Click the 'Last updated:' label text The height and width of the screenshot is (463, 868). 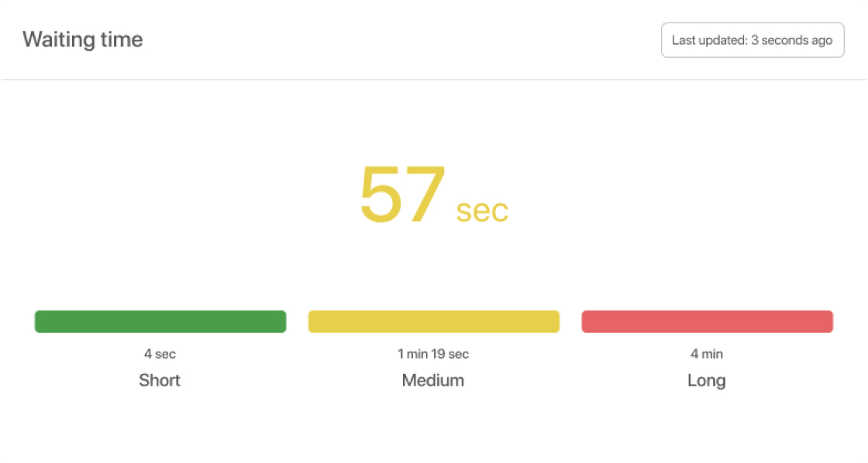point(710,40)
